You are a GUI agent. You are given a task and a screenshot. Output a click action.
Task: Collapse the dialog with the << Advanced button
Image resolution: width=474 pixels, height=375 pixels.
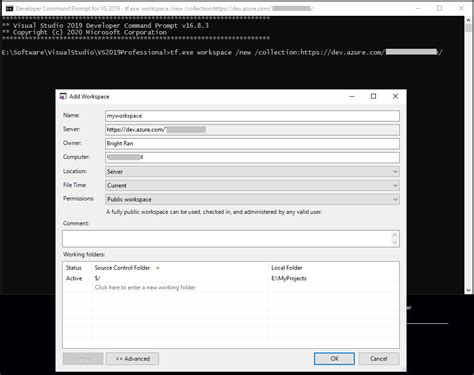coord(132,359)
